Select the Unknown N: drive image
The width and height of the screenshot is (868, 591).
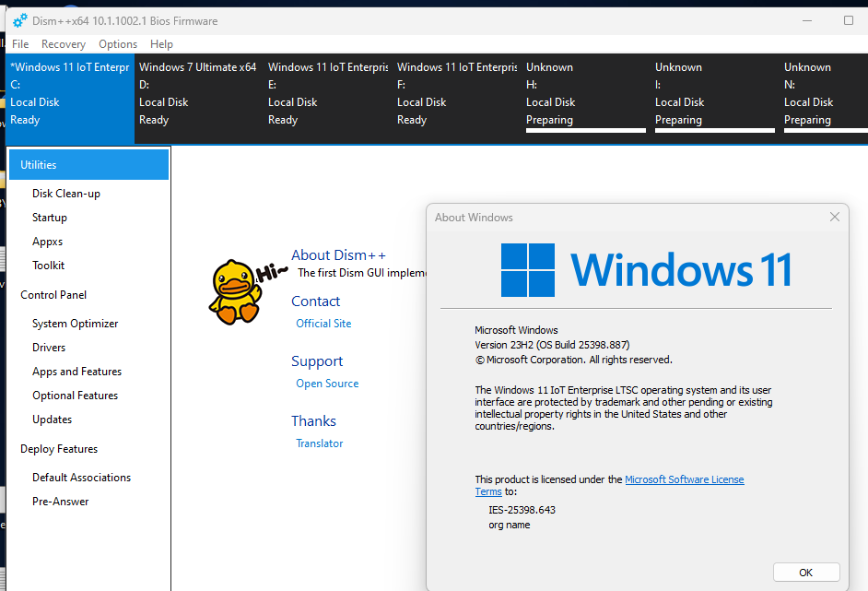(826, 99)
